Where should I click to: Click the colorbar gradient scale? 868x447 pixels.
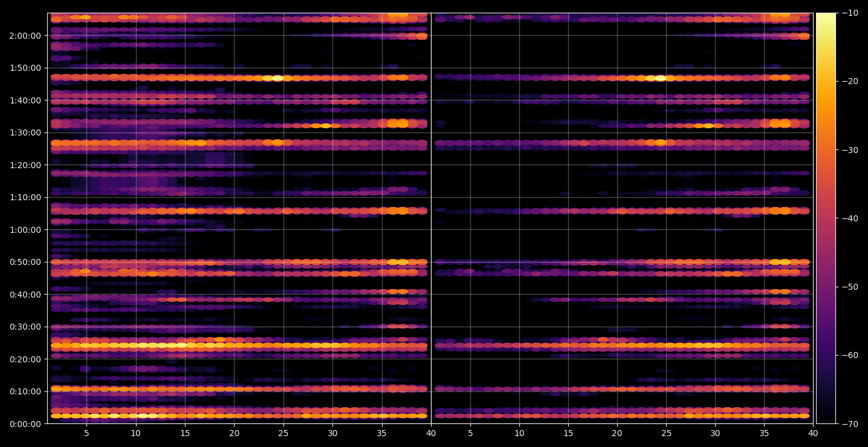(826, 218)
